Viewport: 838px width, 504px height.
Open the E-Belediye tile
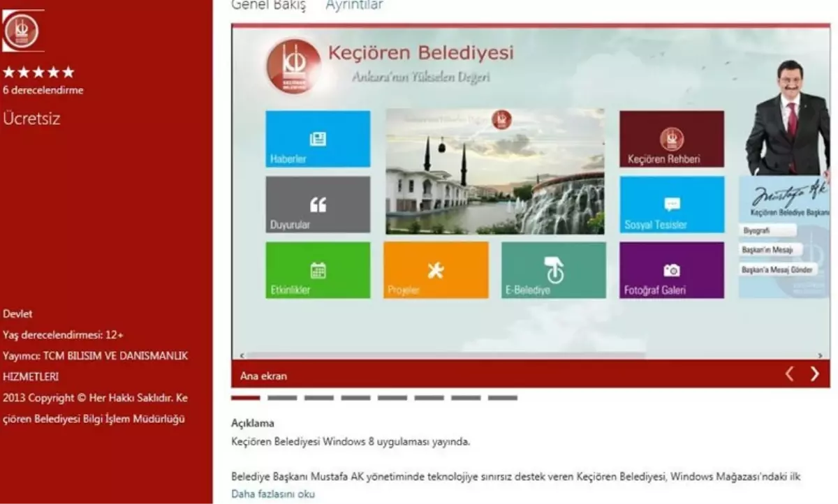pyautogui.click(x=552, y=270)
